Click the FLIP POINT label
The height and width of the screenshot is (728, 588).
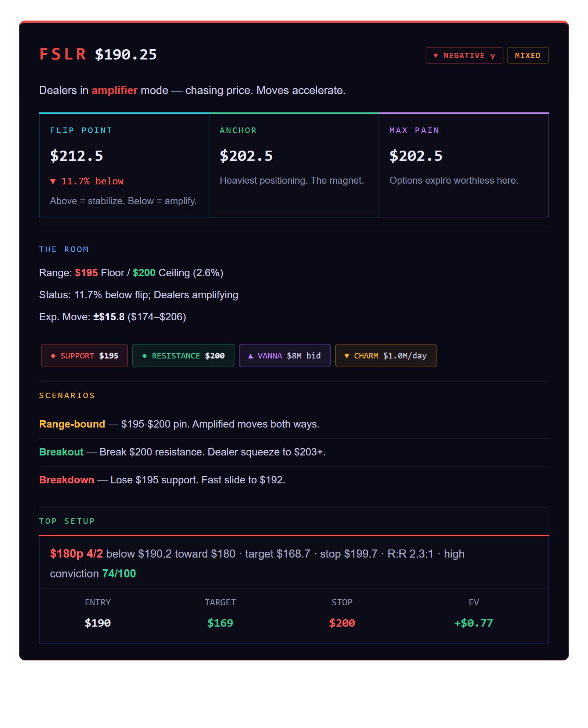coord(81,130)
